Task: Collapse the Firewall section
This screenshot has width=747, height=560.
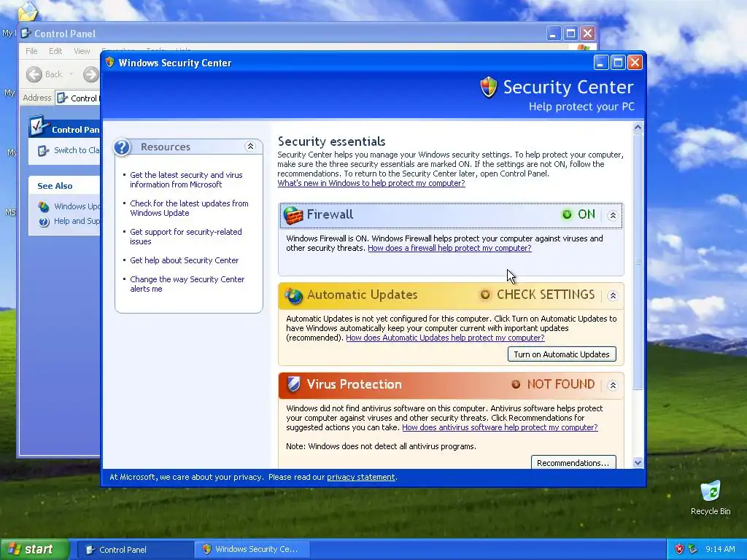Action: coord(613,215)
